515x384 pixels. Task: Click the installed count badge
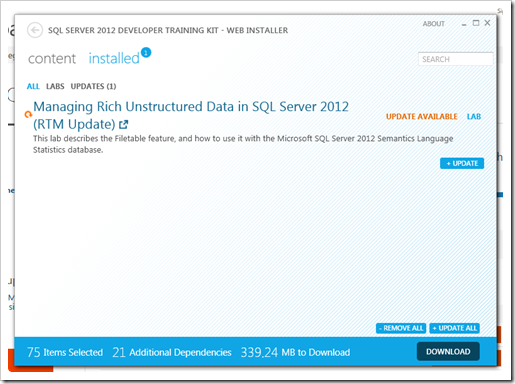coord(146,53)
